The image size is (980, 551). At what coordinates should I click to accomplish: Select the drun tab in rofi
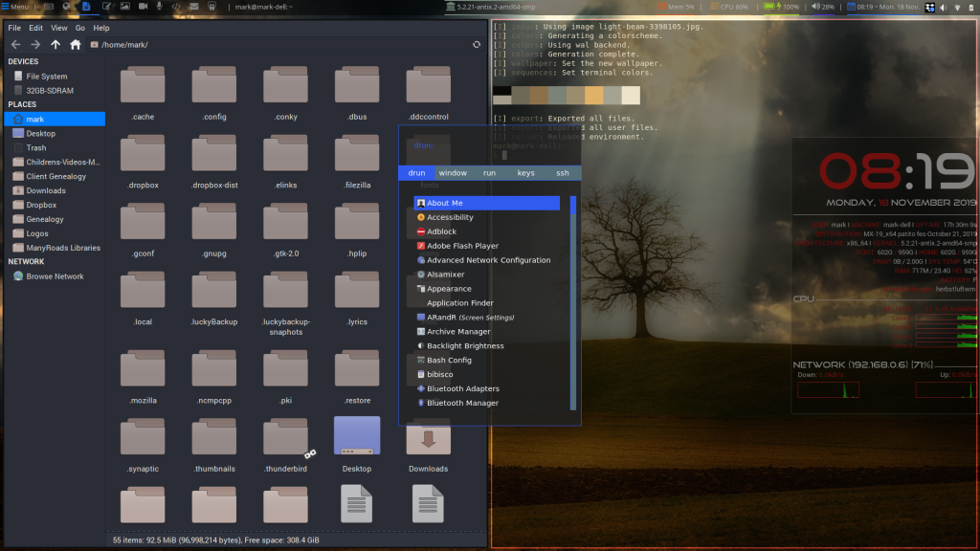tap(417, 173)
